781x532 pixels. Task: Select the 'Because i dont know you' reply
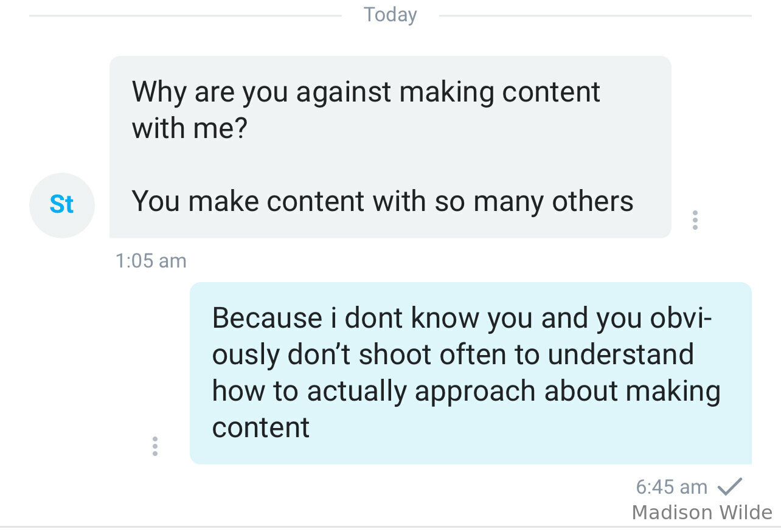pyautogui.click(x=471, y=373)
